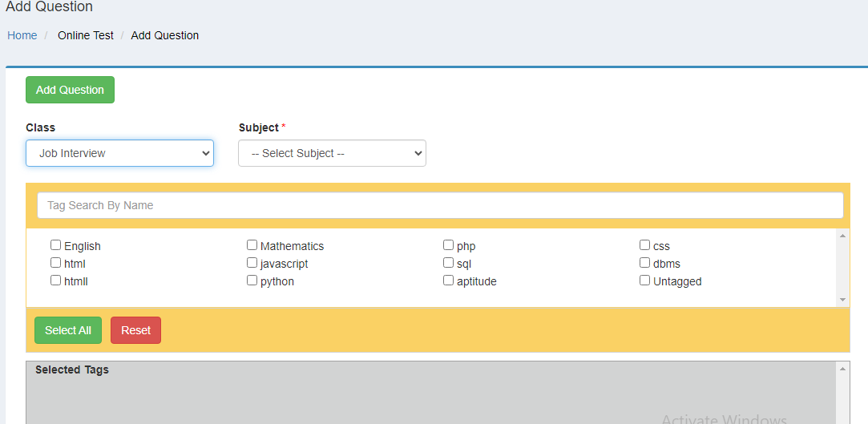
Task: Mark the dbms tag checkbox
Action: pos(645,263)
